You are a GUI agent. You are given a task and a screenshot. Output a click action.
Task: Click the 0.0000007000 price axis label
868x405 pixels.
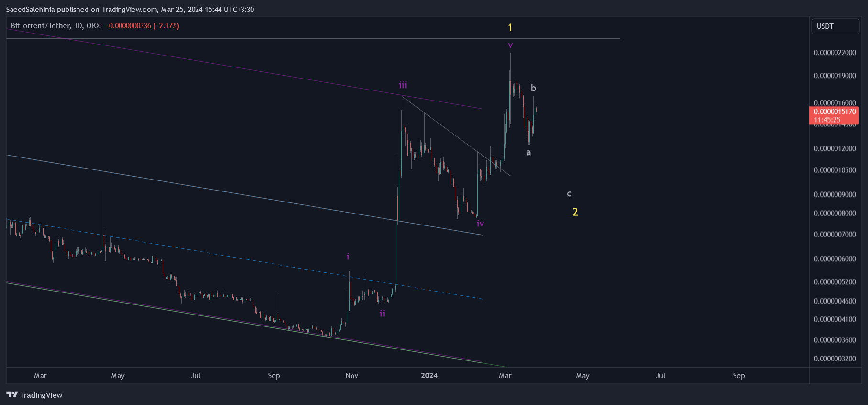(835, 234)
